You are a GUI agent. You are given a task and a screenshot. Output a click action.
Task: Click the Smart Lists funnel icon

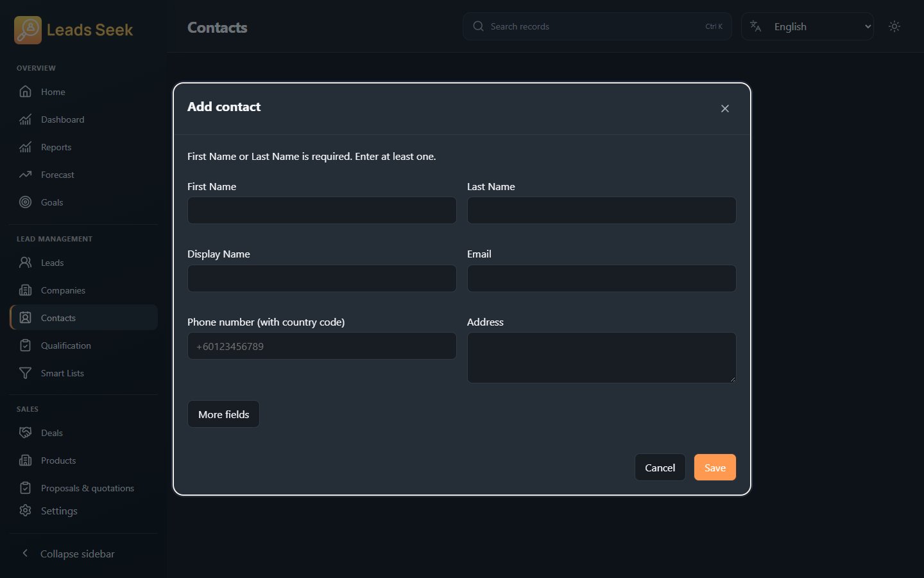pyautogui.click(x=25, y=373)
